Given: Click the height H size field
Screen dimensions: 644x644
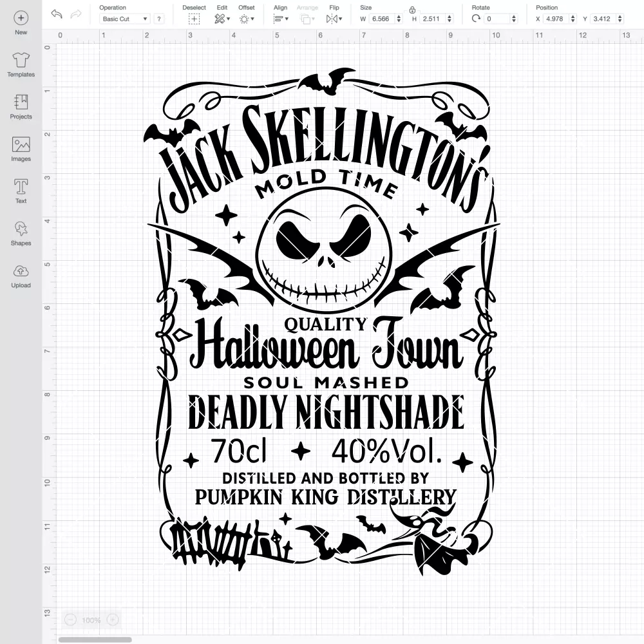Looking at the screenshot, I should pyautogui.click(x=431, y=19).
